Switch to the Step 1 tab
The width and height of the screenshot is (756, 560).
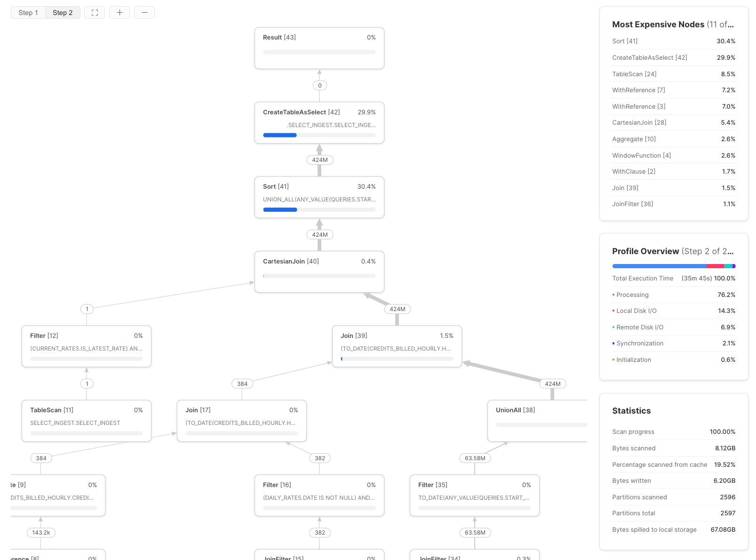[x=28, y=13]
